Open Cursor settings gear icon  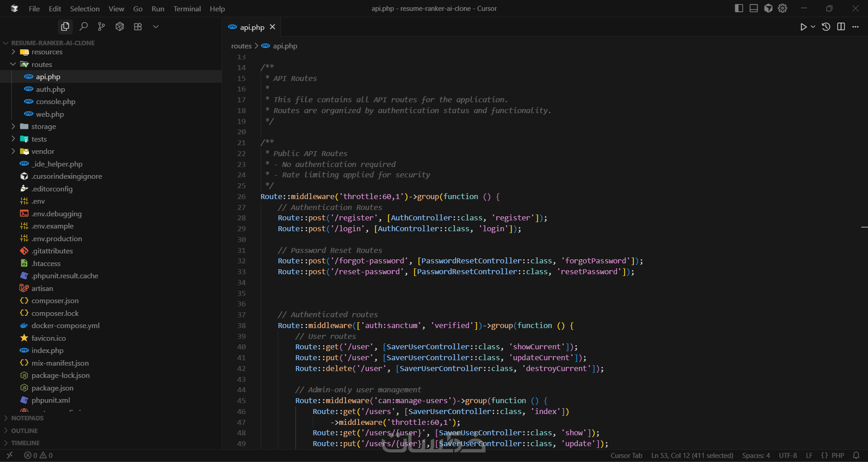point(783,8)
